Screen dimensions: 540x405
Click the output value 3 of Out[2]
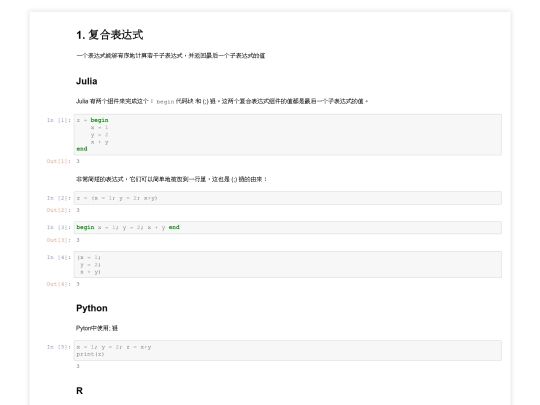(78, 210)
